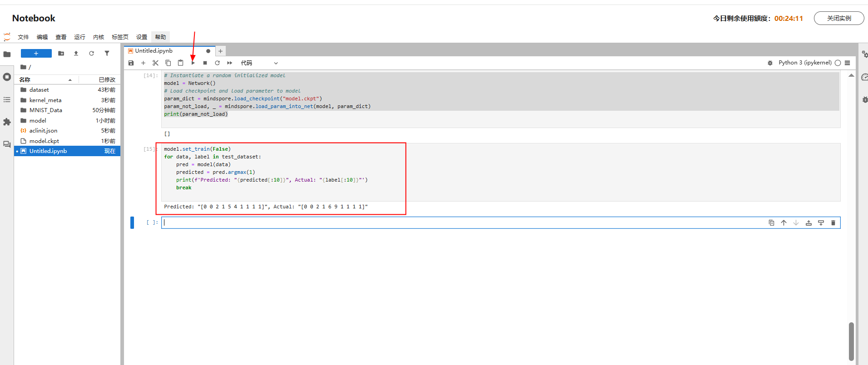Switch kernel via Python 3 (ipykernel)
The width and height of the screenshot is (868, 365).
[x=805, y=63]
